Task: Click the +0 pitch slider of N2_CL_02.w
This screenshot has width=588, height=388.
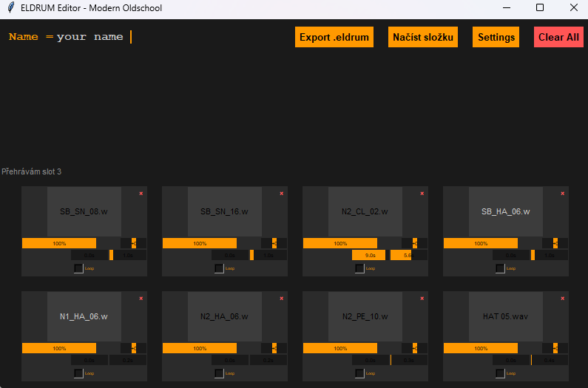Action: click(x=415, y=243)
